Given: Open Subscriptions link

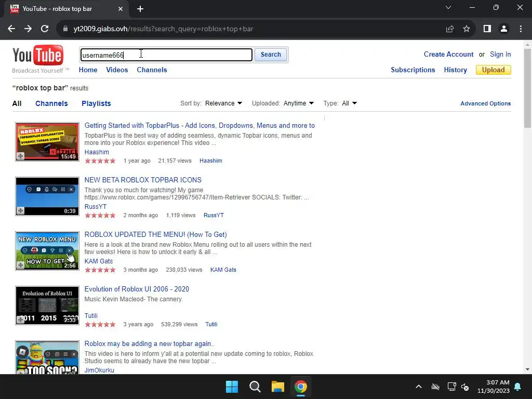Looking at the screenshot, I should click(413, 70).
